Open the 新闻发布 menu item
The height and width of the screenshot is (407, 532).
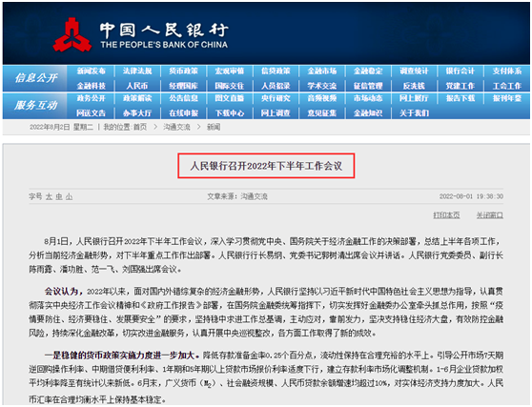click(92, 71)
